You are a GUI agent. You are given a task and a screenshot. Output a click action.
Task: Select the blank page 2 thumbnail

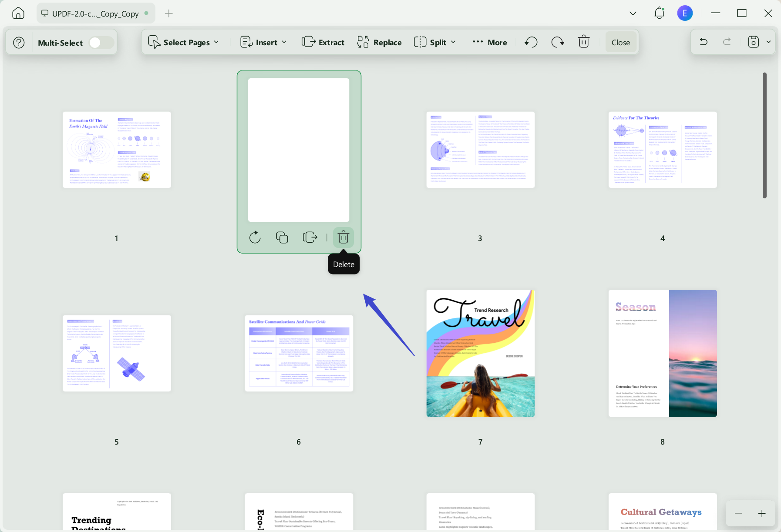click(299, 150)
